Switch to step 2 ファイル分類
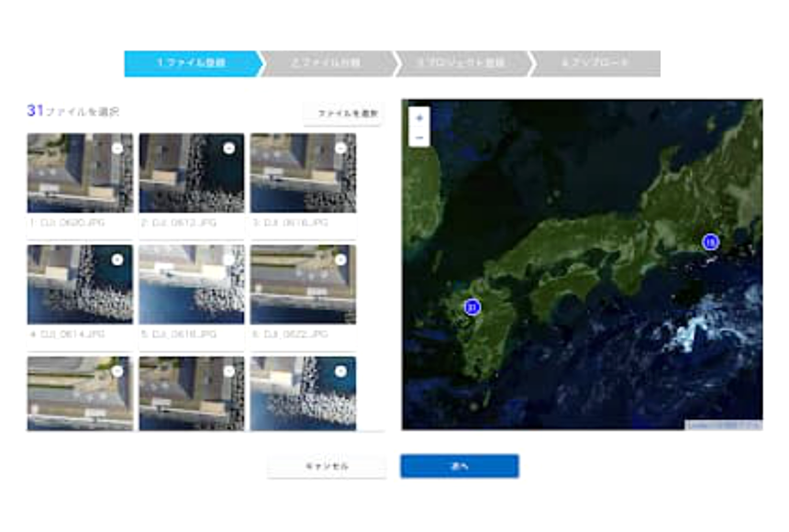This screenshot has width=789, height=532. [326, 63]
